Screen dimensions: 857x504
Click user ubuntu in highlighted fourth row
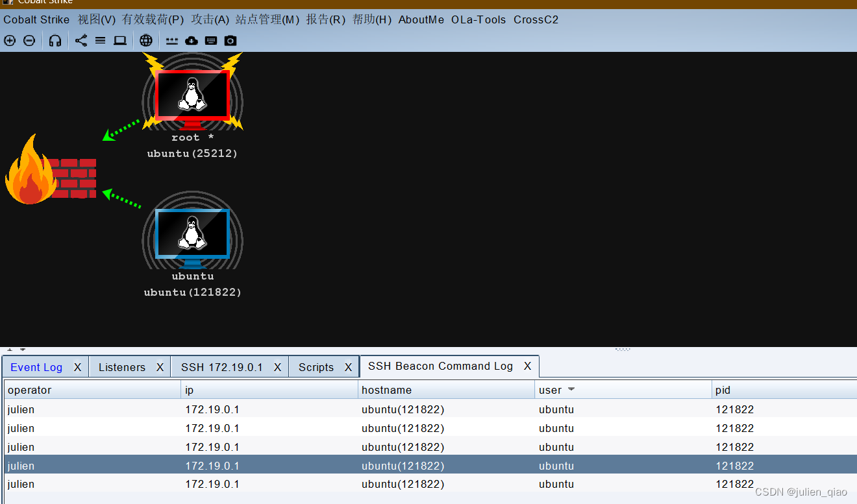556,466
